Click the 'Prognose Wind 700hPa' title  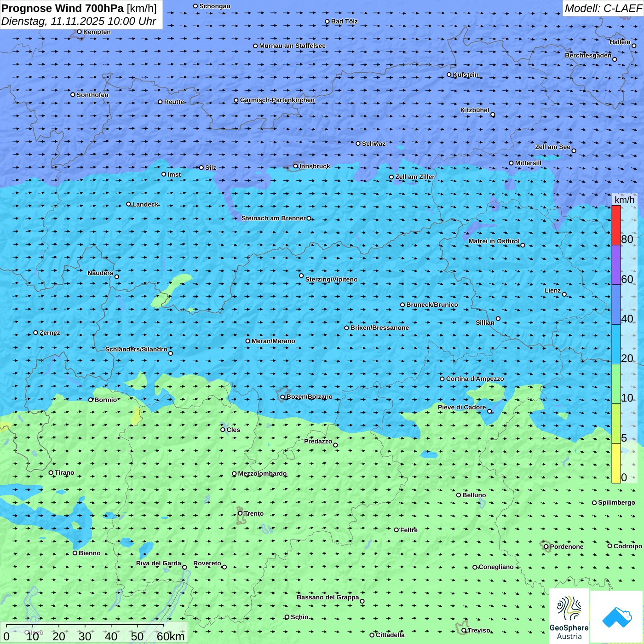(63, 8)
